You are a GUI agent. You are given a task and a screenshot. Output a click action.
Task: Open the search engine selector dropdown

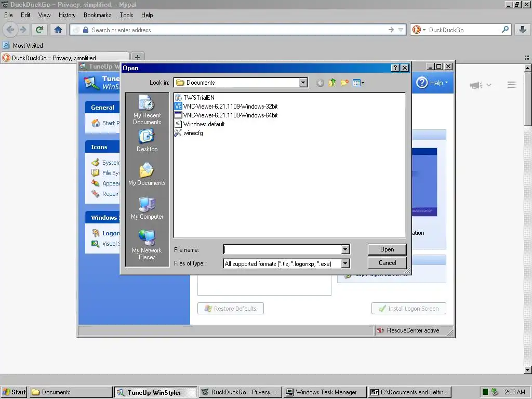pyautogui.click(x=419, y=30)
